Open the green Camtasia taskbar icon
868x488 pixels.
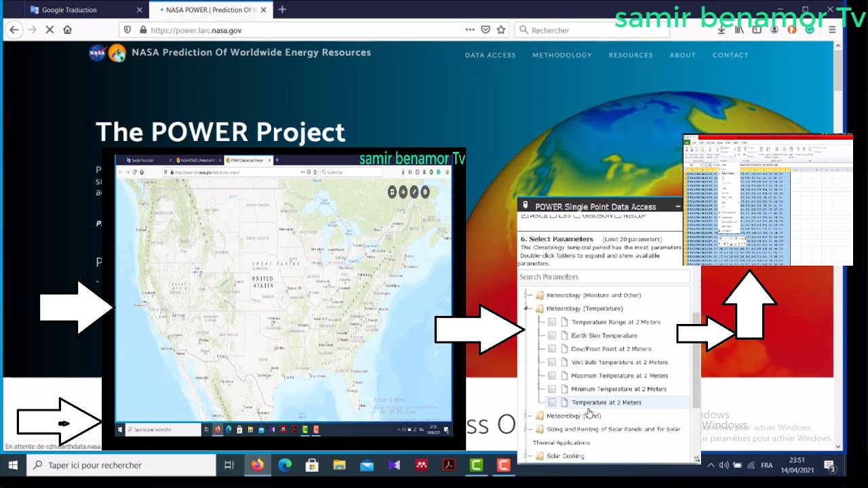476,465
